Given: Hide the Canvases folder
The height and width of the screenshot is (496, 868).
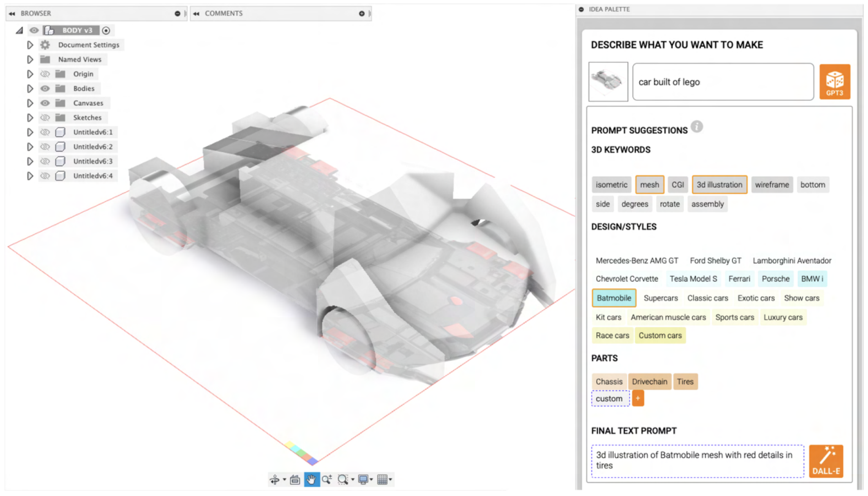Looking at the screenshot, I should coord(45,103).
